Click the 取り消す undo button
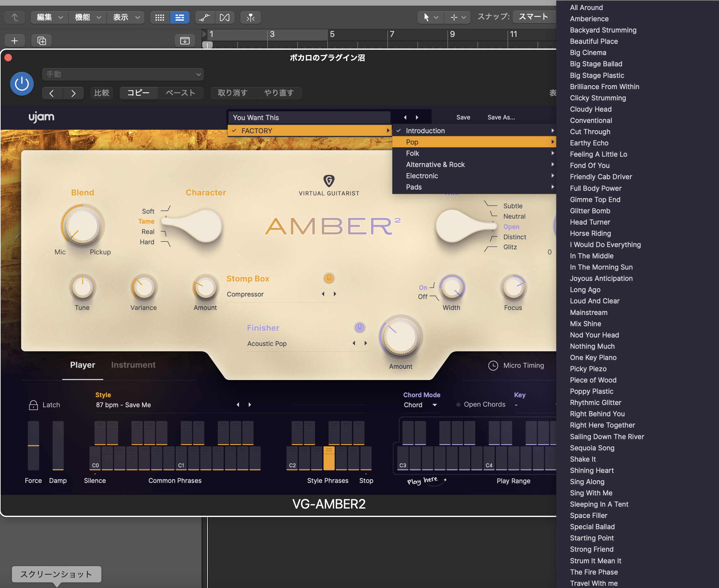 click(x=232, y=93)
